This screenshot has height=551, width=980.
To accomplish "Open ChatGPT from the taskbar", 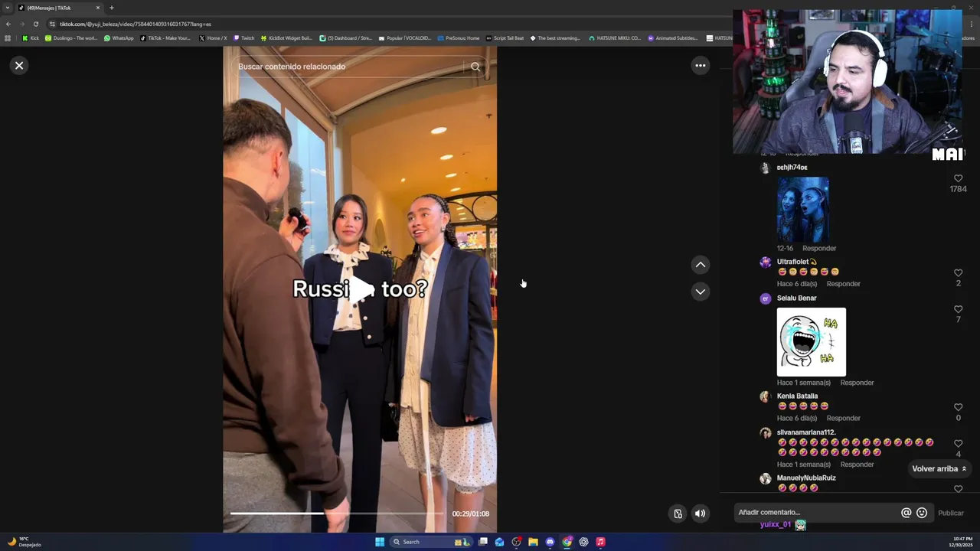I will [583, 542].
